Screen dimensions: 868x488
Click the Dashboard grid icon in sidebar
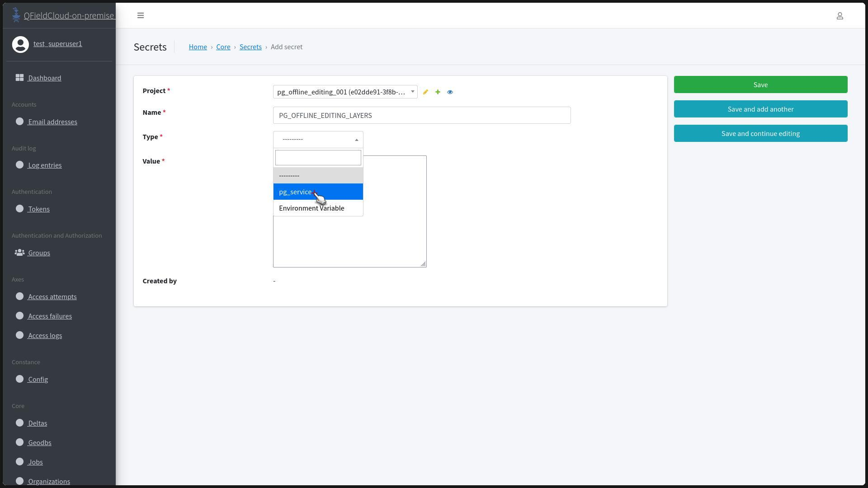(x=19, y=78)
